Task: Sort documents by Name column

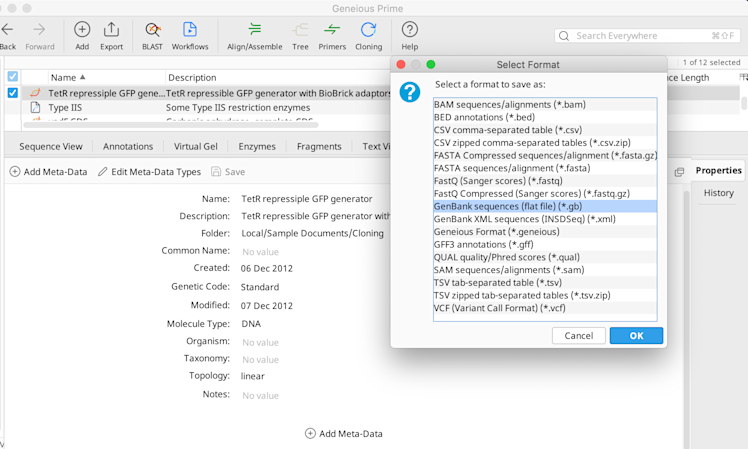Action: coord(68,77)
